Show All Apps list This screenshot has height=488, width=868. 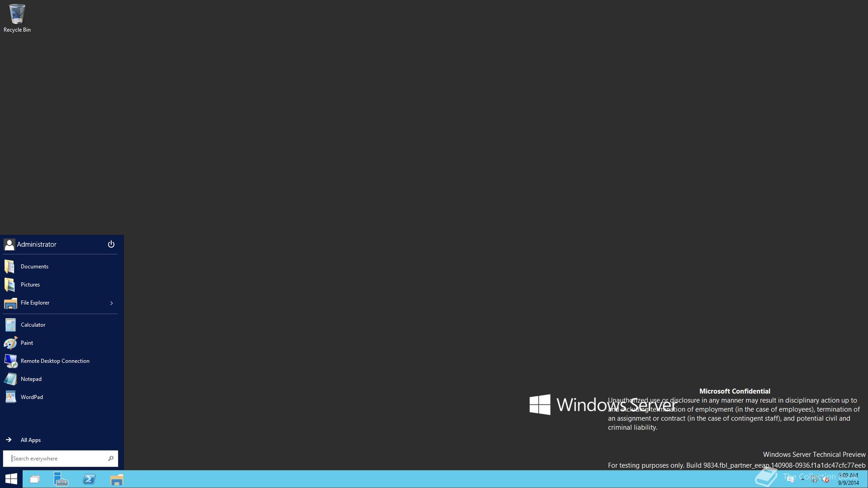60,440
